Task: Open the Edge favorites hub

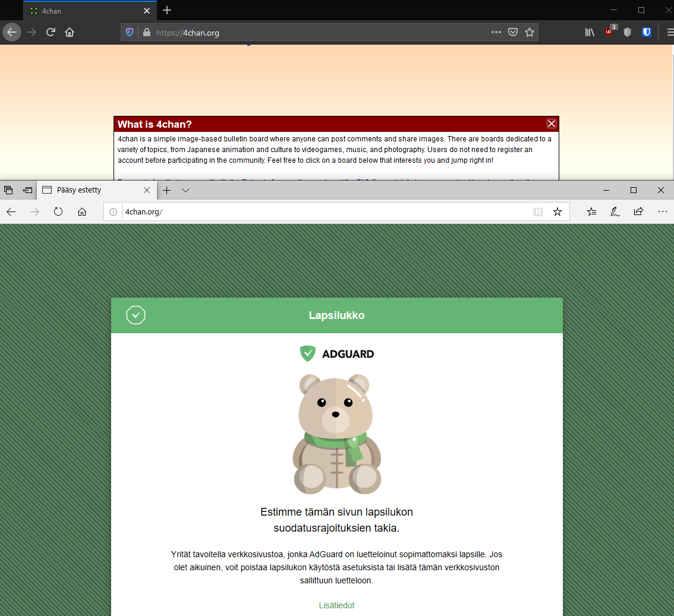Action: (x=591, y=211)
